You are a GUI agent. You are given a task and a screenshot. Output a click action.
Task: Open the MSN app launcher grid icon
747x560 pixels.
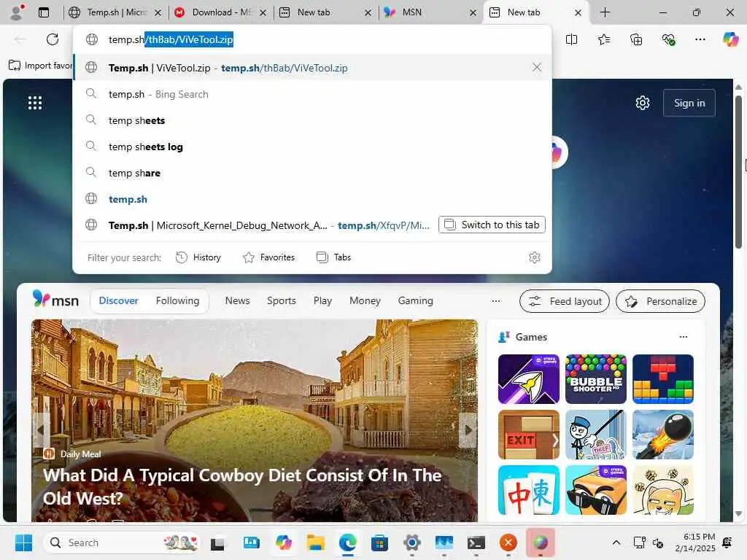pos(35,103)
